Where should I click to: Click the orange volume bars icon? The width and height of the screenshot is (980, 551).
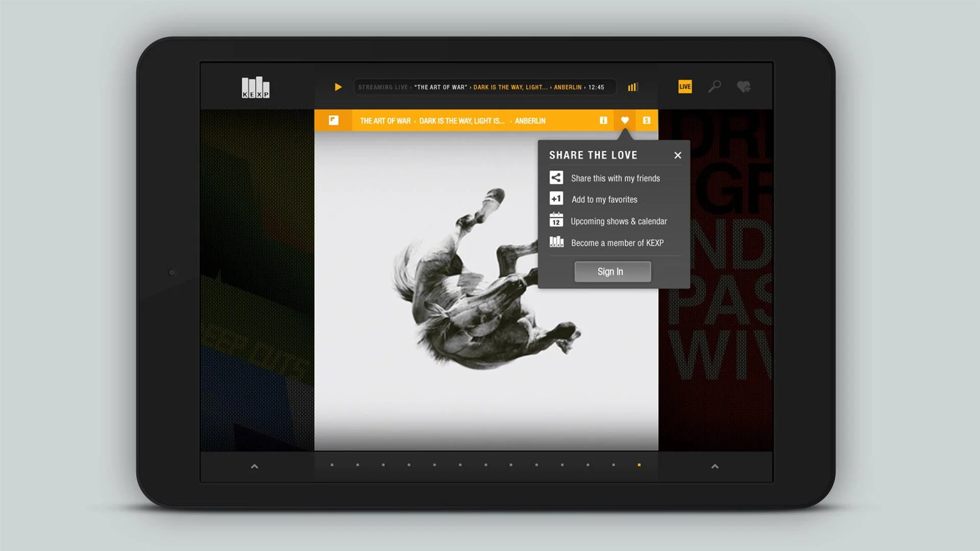[633, 87]
